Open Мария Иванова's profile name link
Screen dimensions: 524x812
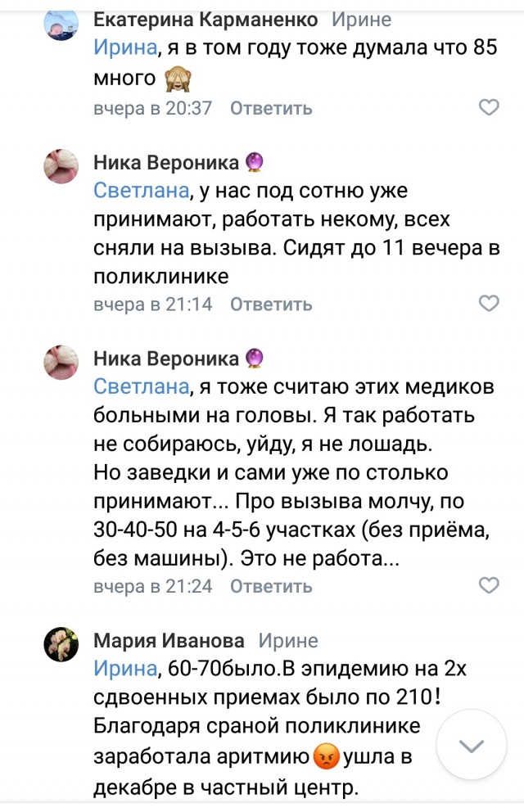[x=169, y=640]
